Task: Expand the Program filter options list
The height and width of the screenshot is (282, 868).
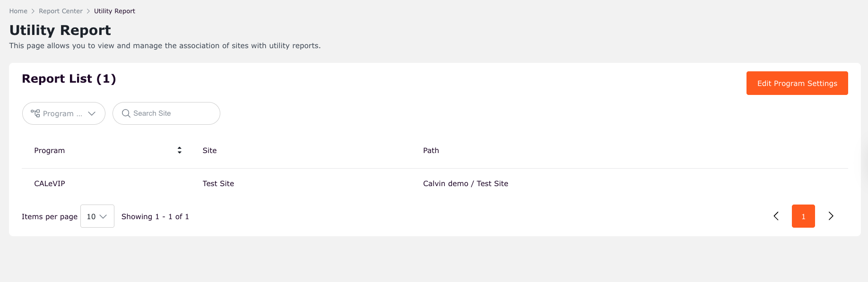Action: click(x=63, y=113)
